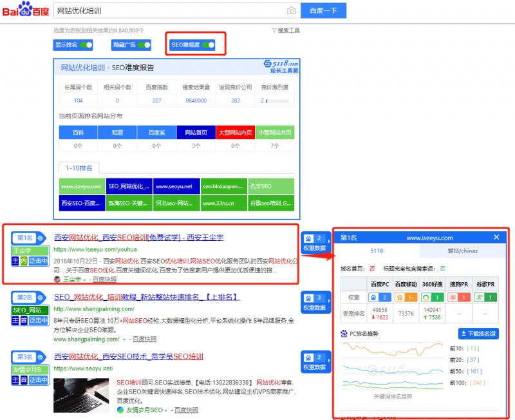515x420 pixels.
Task: Click the 西安SEO-百度 ranking tile
Action: pyautogui.click(x=82, y=204)
